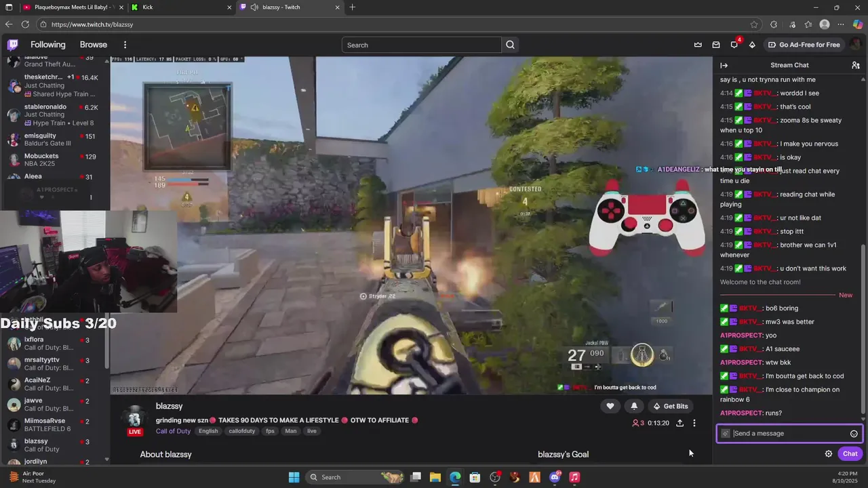Open chat settings gear icon
Screen dimensions: 868x488
pos(829,454)
